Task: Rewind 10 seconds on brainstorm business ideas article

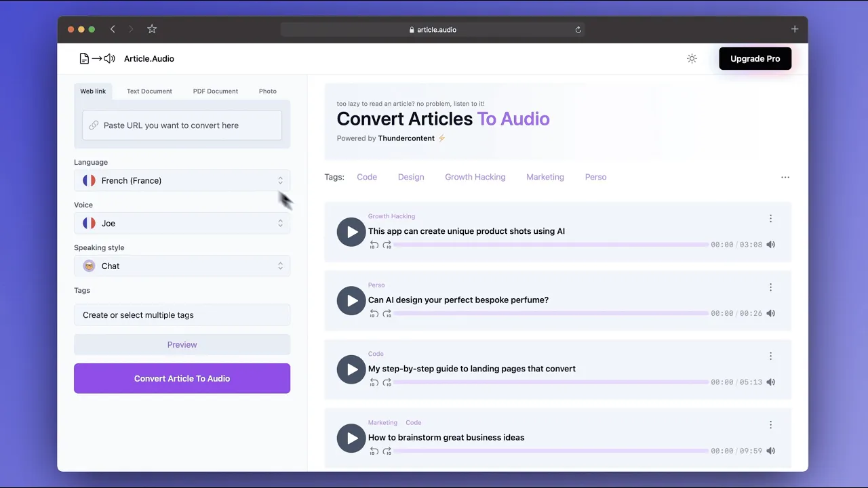Action: point(374,451)
